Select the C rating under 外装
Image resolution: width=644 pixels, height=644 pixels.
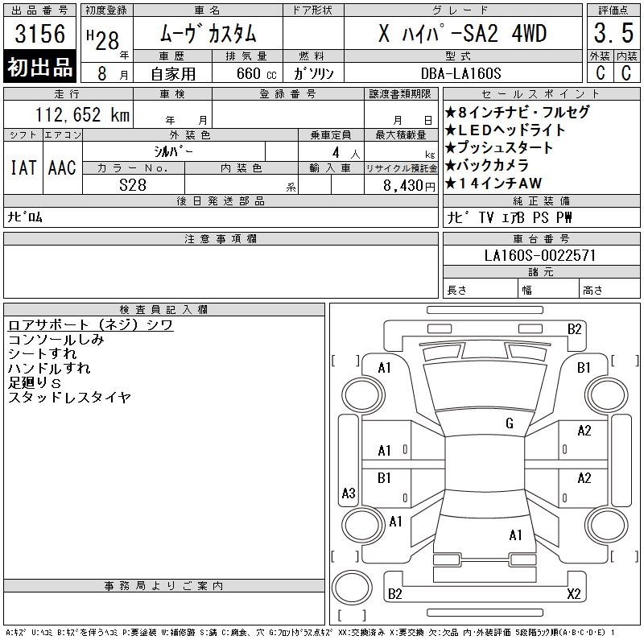(x=600, y=73)
